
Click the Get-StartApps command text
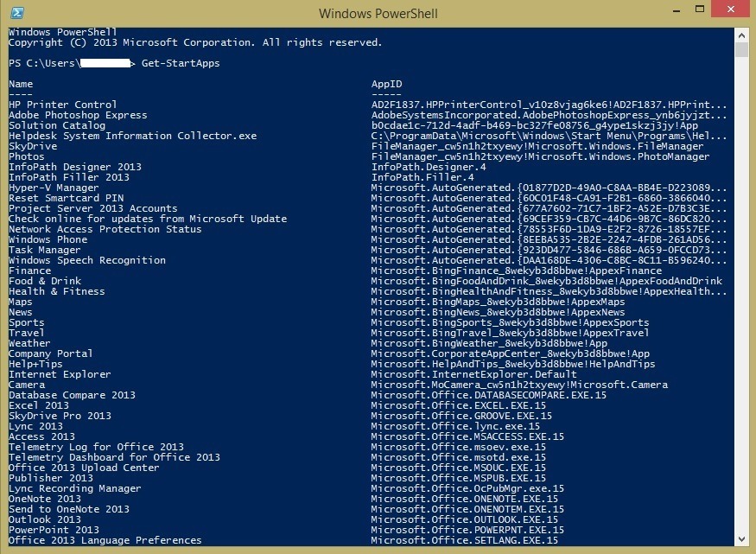pyautogui.click(x=181, y=63)
